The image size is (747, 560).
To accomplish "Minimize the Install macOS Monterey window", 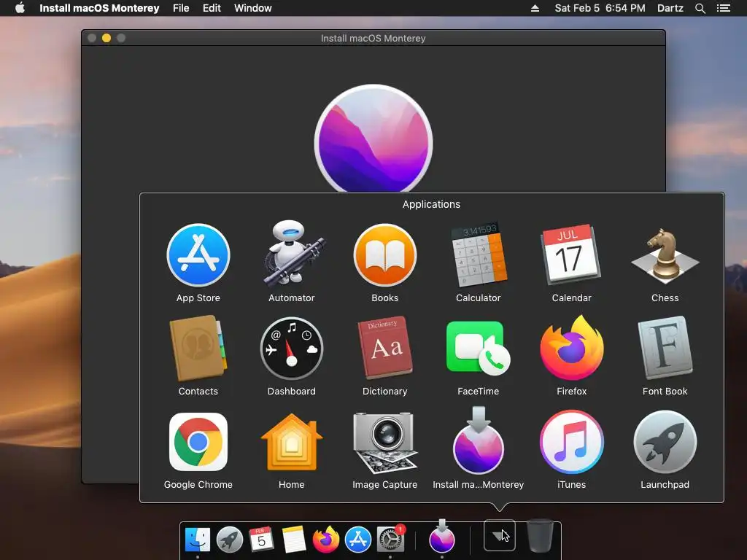I will (107, 38).
